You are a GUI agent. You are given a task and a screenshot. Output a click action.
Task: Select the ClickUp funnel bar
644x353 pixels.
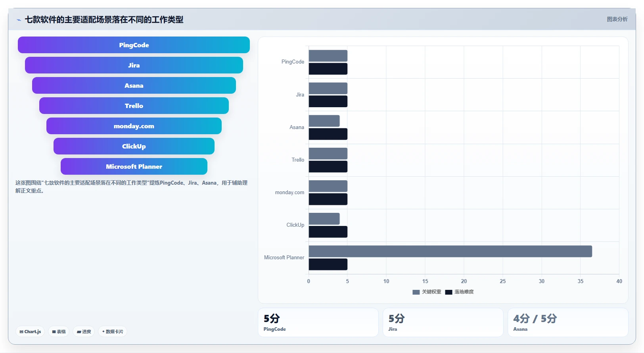[x=134, y=146]
